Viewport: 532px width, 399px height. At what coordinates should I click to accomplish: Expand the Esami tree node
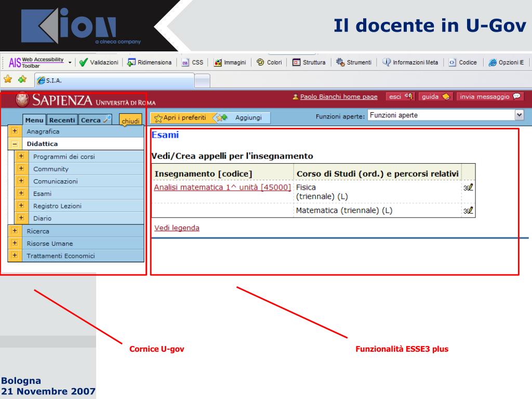pos(21,193)
